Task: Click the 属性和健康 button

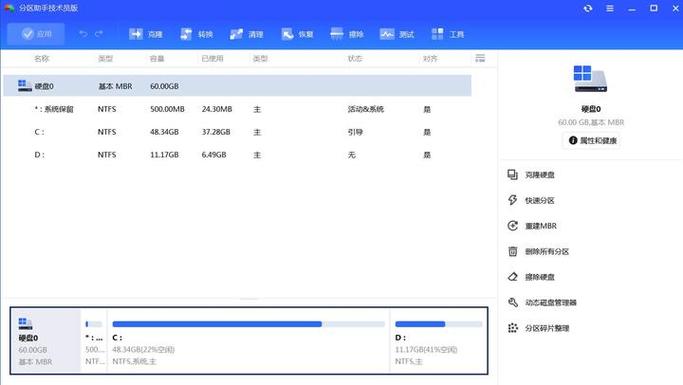Action: point(592,140)
